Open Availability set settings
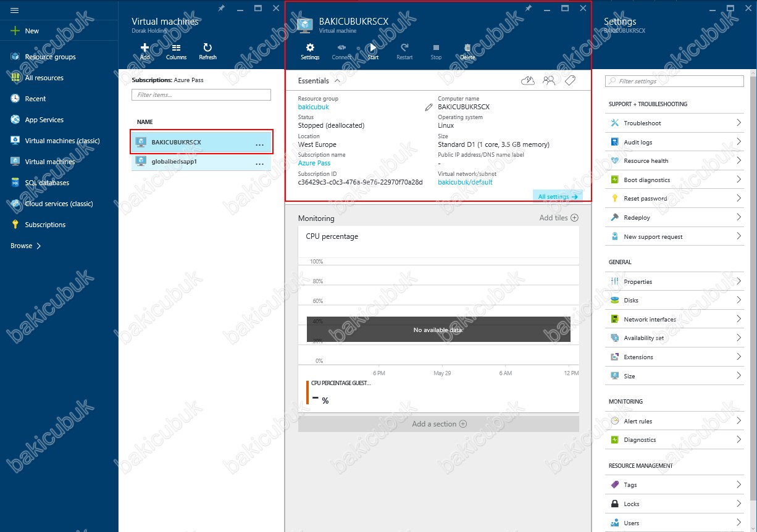Screen dimensions: 757x532 tap(675, 338)
